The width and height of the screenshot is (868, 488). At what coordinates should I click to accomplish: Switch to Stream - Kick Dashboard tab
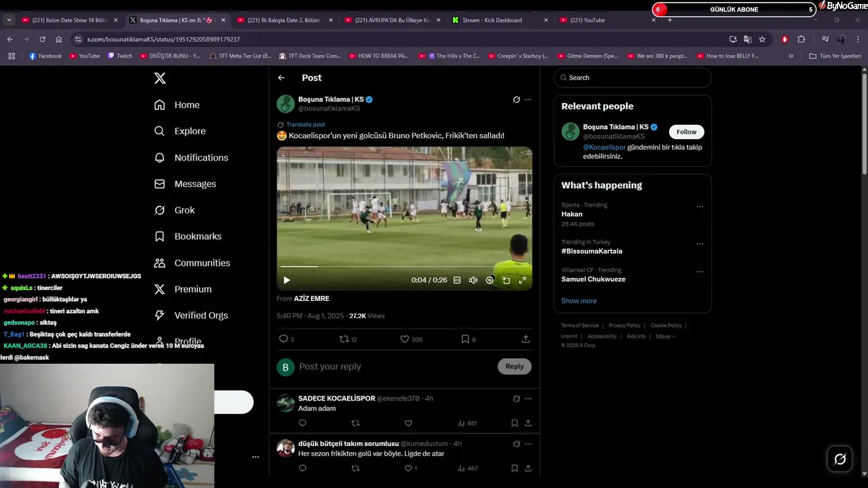[x=499, y=20]
